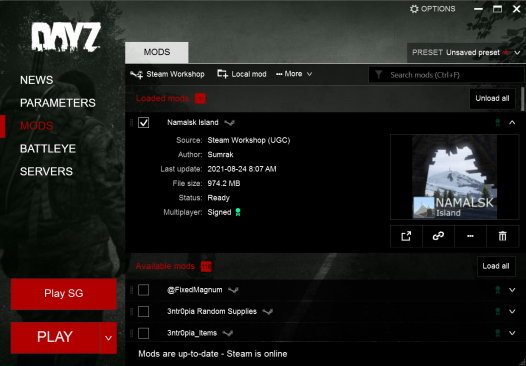Click the chain link icon

[438, 237]
